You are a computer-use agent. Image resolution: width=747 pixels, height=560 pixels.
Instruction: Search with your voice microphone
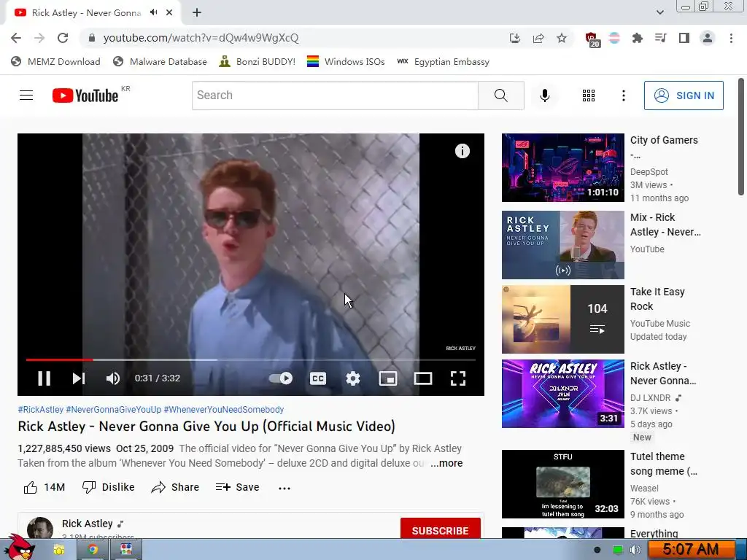pos(544,96)
